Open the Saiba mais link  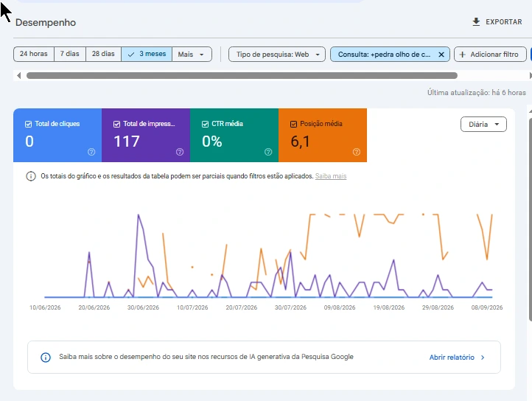(331, 176)
